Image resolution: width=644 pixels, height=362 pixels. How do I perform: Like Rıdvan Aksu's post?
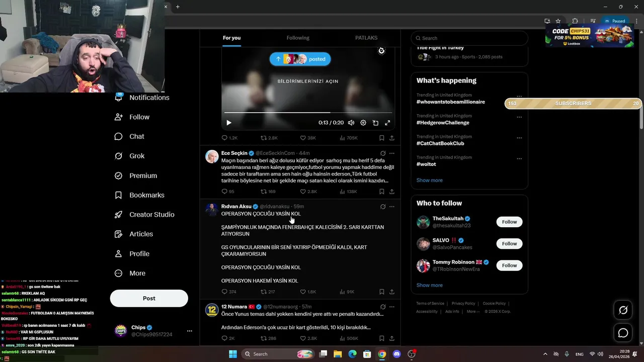[x=308, y=292]
